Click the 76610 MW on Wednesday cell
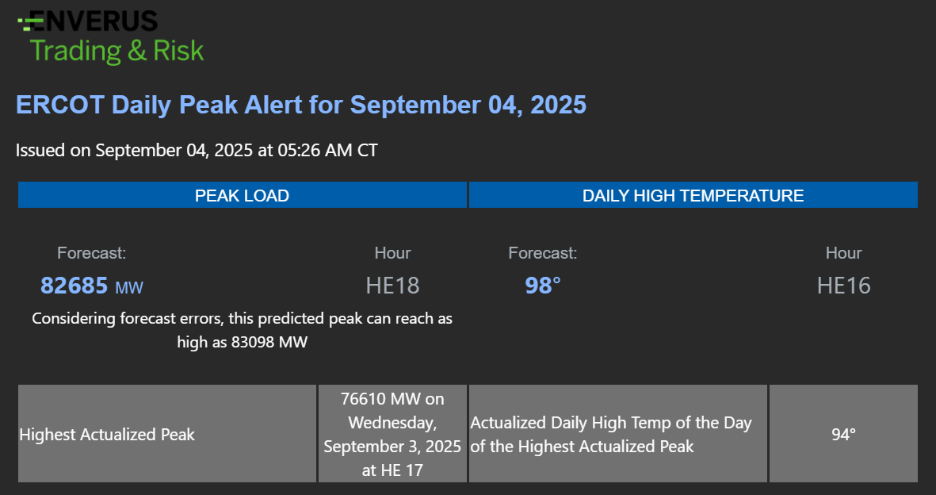The width and height of the screenshot is (936, 495). tap(392, 434)
